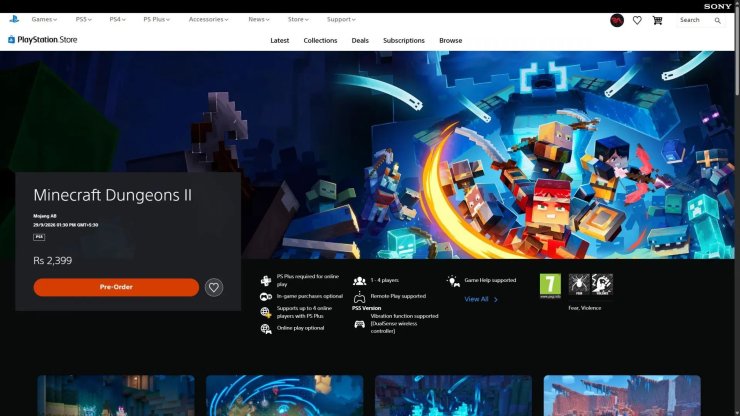Viewport: 740px width, 416px height.
Task: Click the View All link
Action: click(480, 299)
